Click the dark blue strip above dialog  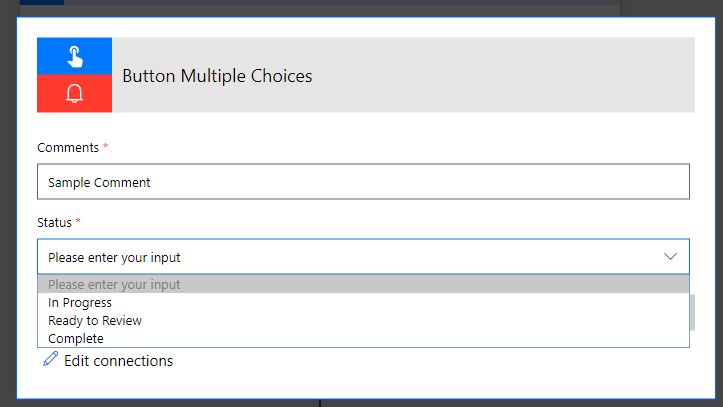(42, 2)
